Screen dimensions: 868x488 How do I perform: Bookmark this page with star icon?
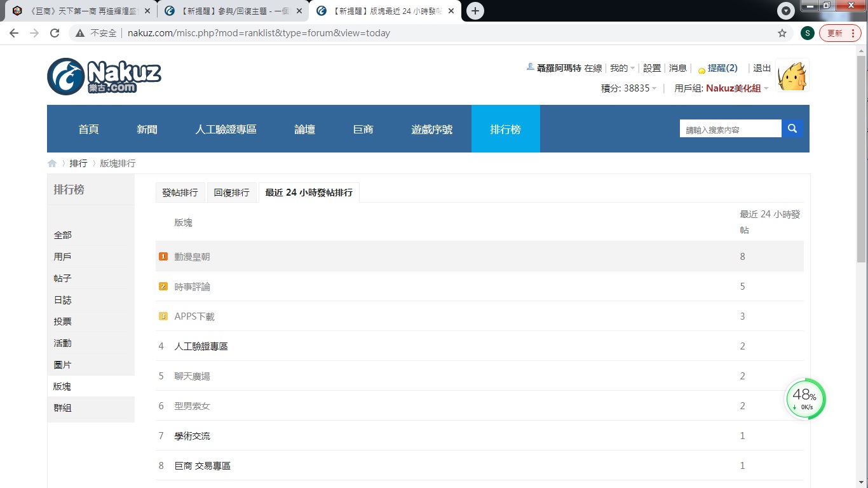(x=782, y=33)
